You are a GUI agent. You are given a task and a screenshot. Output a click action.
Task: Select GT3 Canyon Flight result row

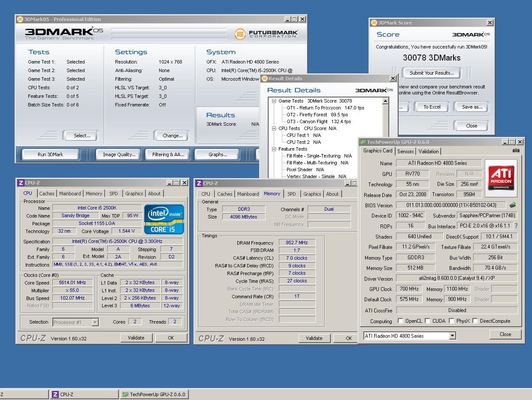pos(318,121)
